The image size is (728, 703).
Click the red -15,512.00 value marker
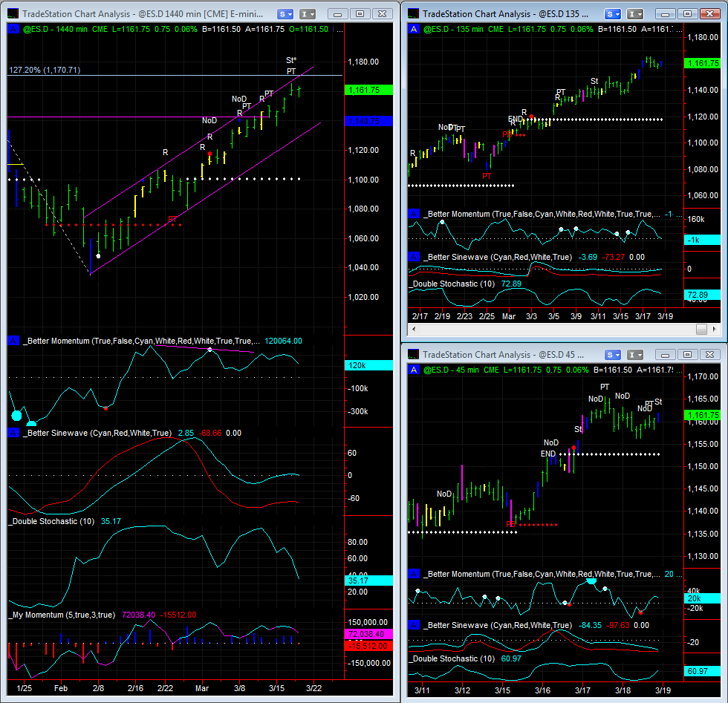coord(369,646)
